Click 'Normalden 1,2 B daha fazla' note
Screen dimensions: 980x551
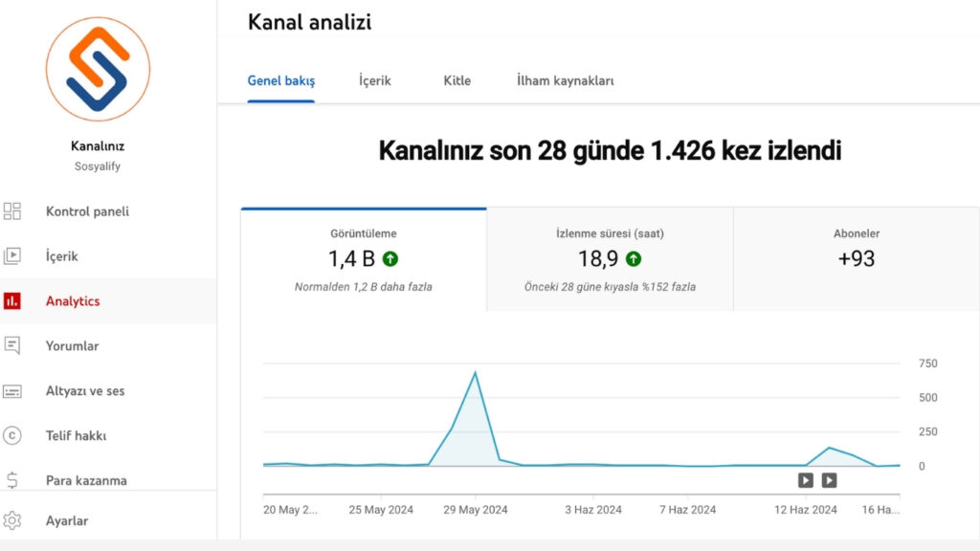coord(363,287)
